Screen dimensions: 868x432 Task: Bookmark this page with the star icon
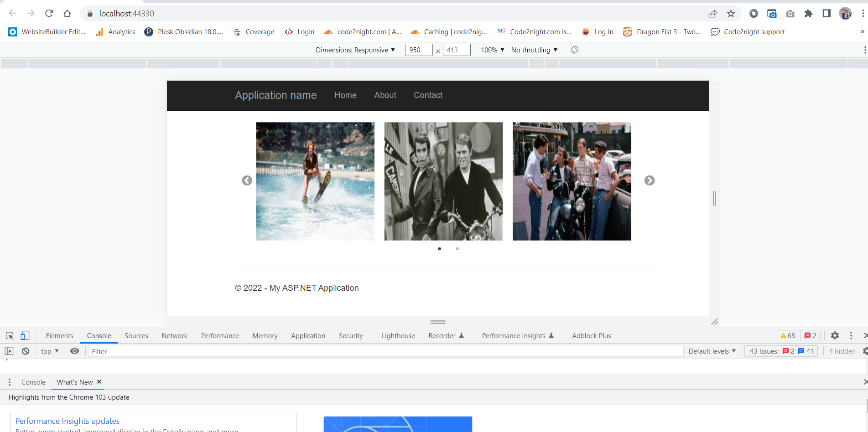click(x=731, y=14)
